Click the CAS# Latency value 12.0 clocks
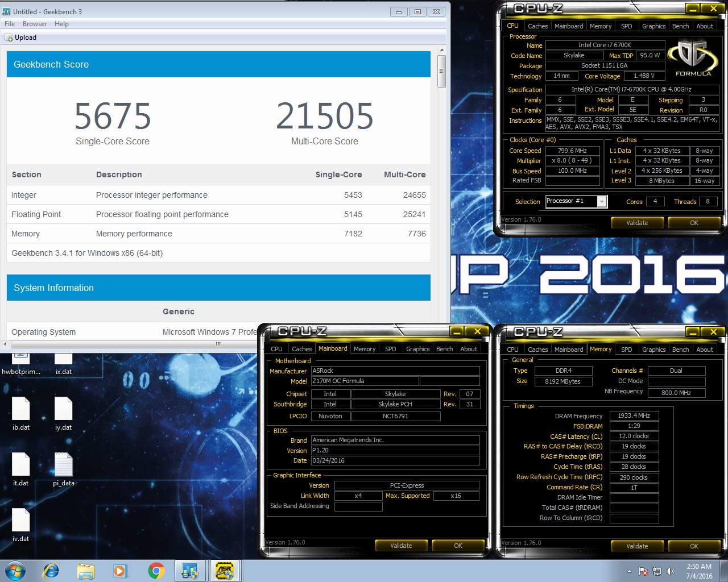 coord(634,436)
